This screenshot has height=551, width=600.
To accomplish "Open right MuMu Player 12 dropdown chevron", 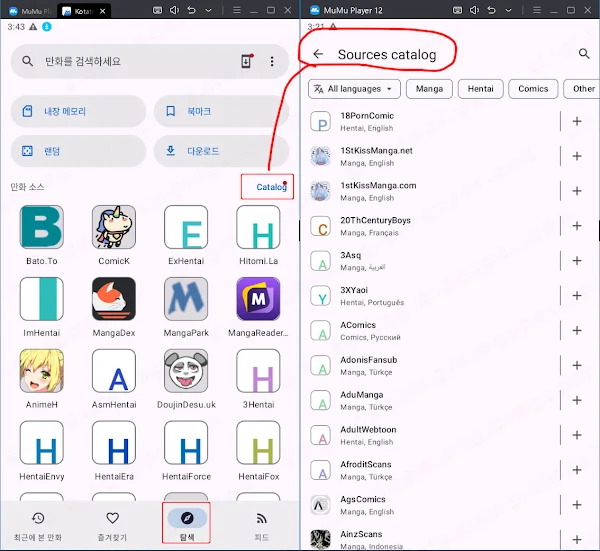I will 508,10.
